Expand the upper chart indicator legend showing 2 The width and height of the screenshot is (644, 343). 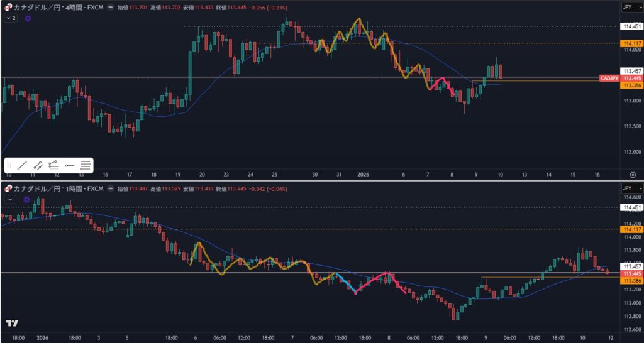coord(10,19)
